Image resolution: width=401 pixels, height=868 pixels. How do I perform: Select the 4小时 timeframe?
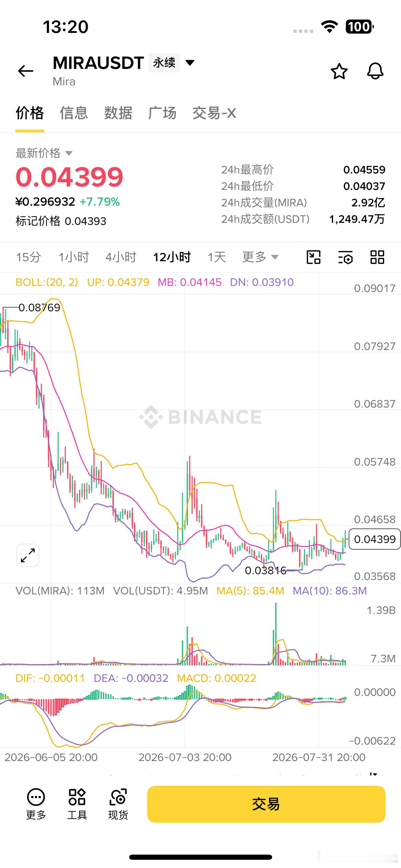(x=121, y=257)
